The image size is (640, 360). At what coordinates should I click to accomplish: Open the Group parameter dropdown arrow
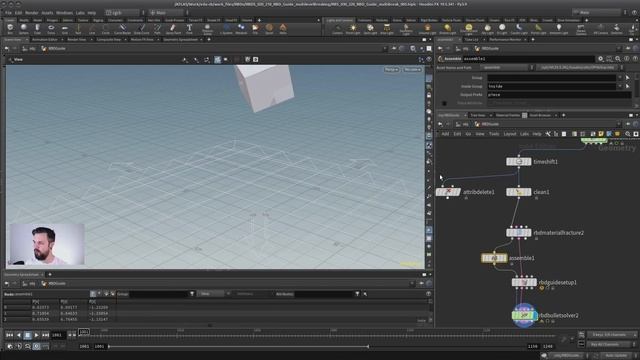[620, 78]
